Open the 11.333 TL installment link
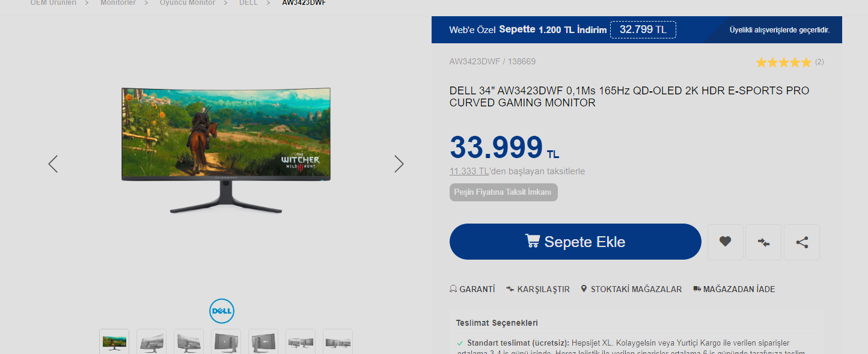This screenshot has width=868, height=354. 469,171
